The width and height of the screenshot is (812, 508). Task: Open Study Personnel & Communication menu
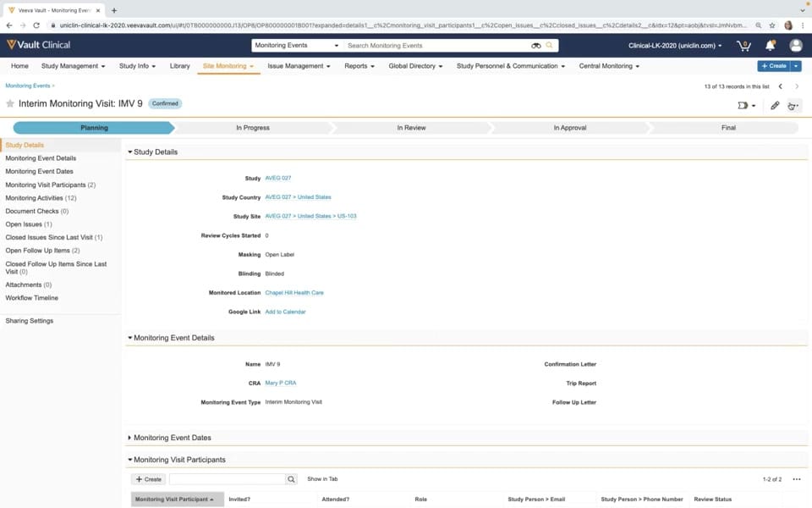[x=511, y=66]
